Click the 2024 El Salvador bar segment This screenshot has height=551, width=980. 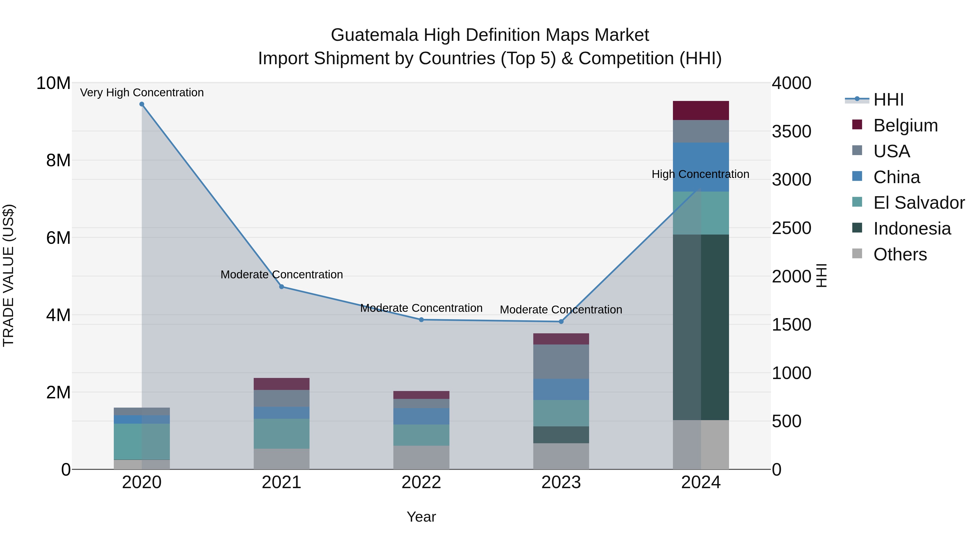pyautogui.click(x=701, y=213)
